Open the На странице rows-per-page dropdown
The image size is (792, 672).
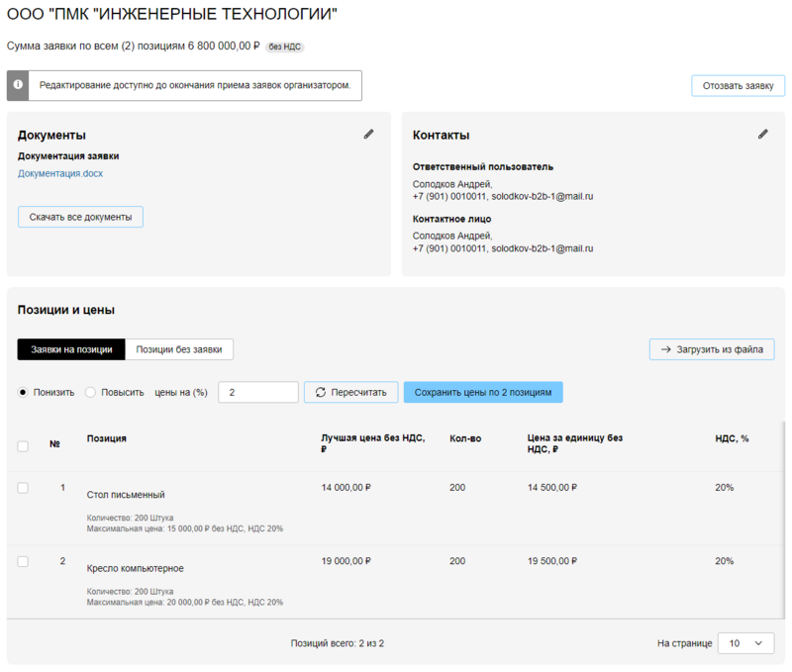[x=745, y=643]
